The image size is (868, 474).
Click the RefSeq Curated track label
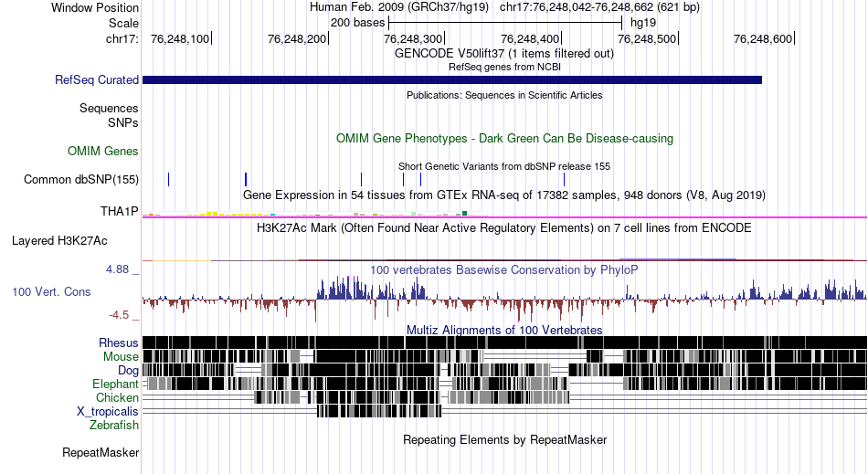pos(97,80)
